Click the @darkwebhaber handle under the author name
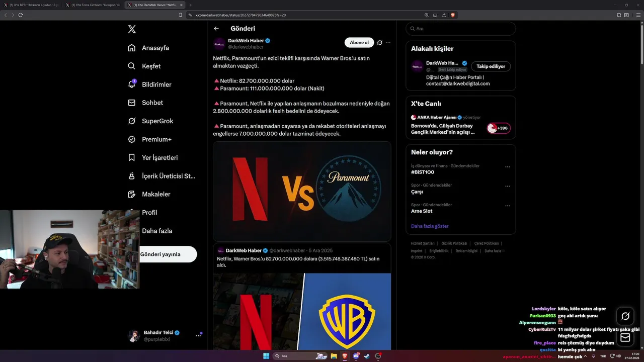The width and height of the screenshot is (644, 362). (x=246, y=47)
